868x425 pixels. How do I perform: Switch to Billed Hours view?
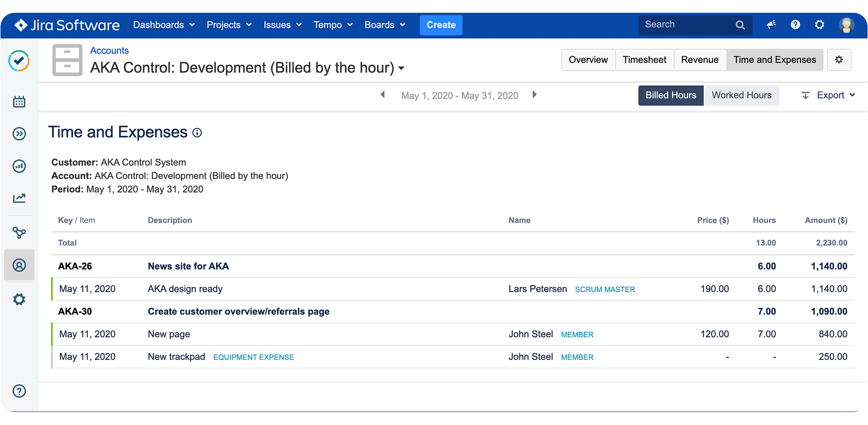(670, 95)
